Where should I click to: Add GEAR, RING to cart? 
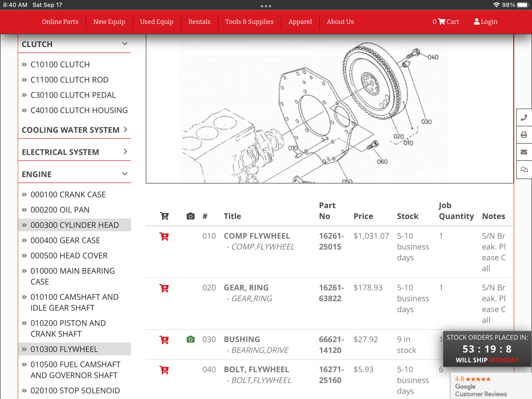[164, 288]
